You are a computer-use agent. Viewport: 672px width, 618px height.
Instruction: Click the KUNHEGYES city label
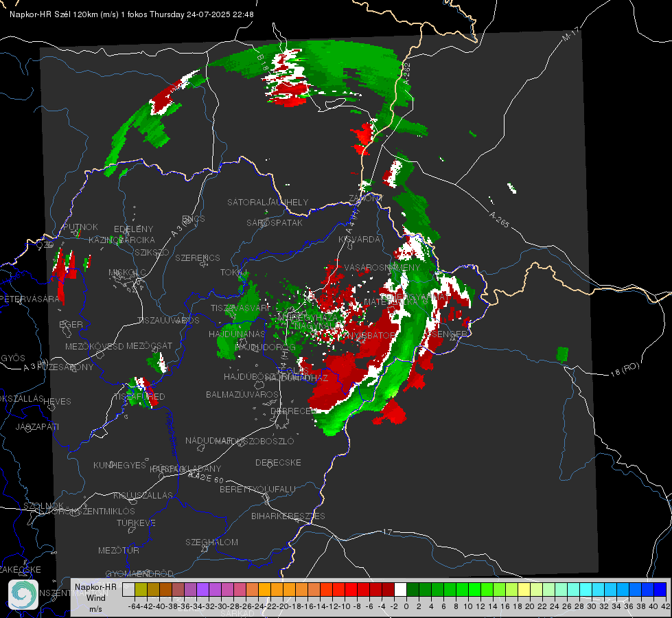point(120,465)
